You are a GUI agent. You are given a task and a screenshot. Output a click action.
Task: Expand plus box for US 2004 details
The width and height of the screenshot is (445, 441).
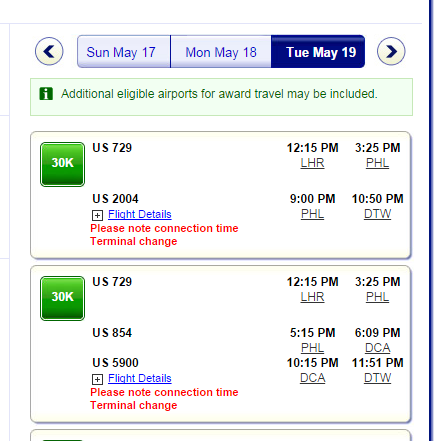(x=97, y=215)
